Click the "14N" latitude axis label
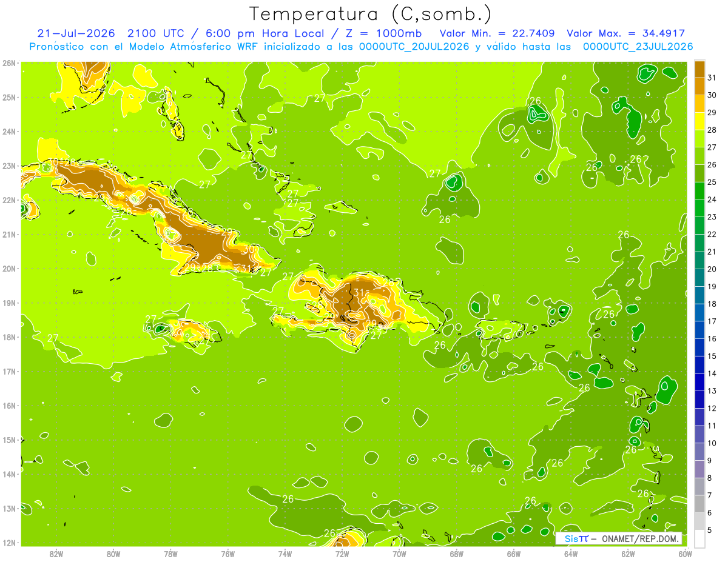The image size is (728, 562). coord(9,473)
